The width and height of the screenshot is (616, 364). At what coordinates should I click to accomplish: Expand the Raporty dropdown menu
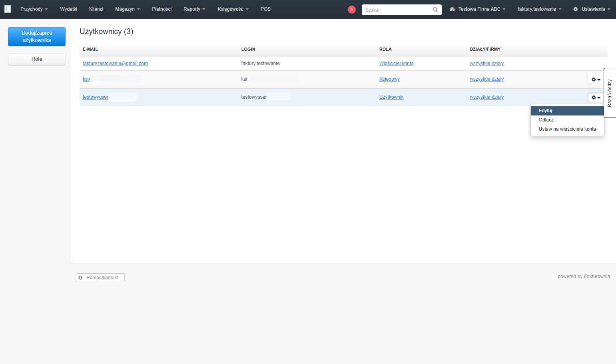click(194, 9)
